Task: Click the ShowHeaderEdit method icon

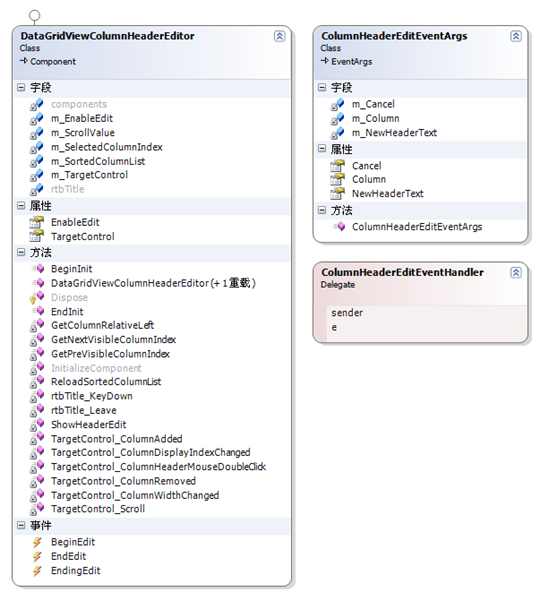Action: [37, 425]
